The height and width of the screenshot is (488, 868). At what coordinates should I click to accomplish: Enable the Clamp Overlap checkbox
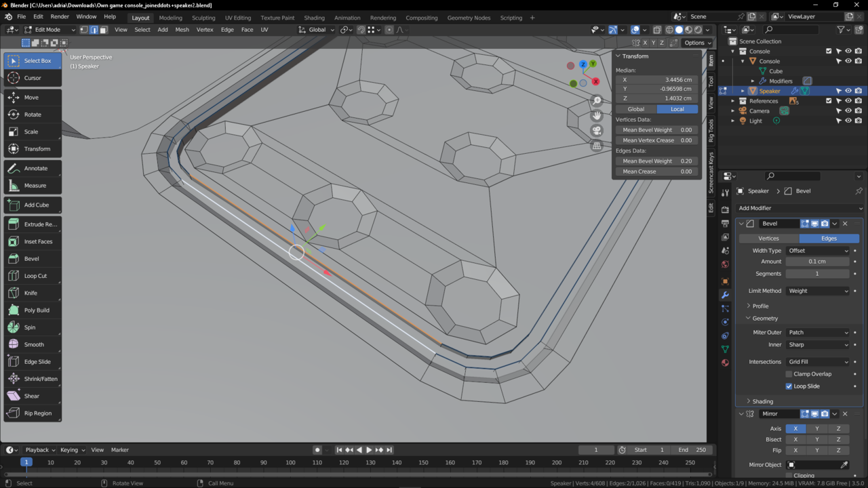(789, 374)
